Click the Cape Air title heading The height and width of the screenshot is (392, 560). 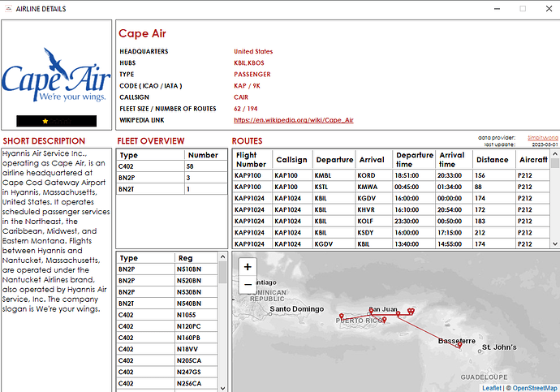142,33
